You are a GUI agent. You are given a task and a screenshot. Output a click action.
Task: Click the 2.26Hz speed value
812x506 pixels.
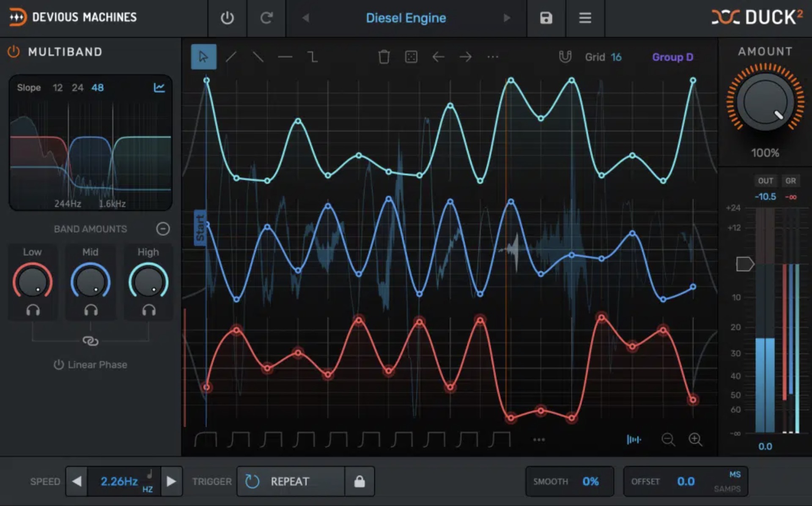pyautogui.click(x=119, y=481)
